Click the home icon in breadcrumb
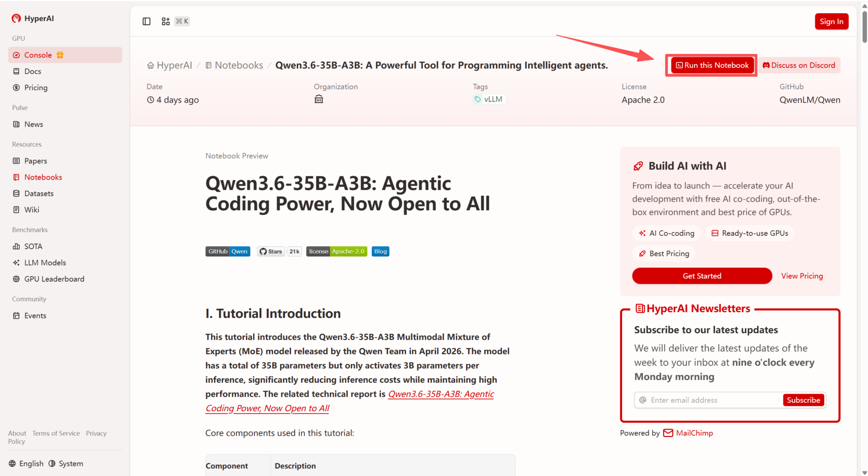 (150, 65)
